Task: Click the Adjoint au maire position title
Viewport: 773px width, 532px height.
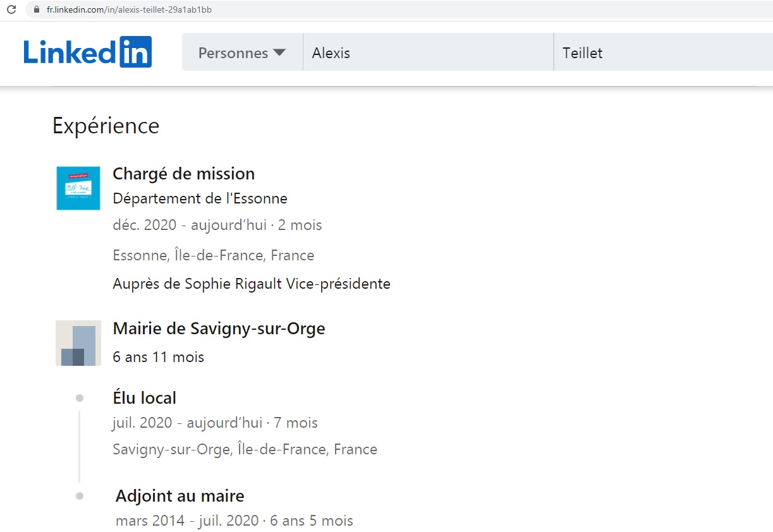Action: [180, 496]
